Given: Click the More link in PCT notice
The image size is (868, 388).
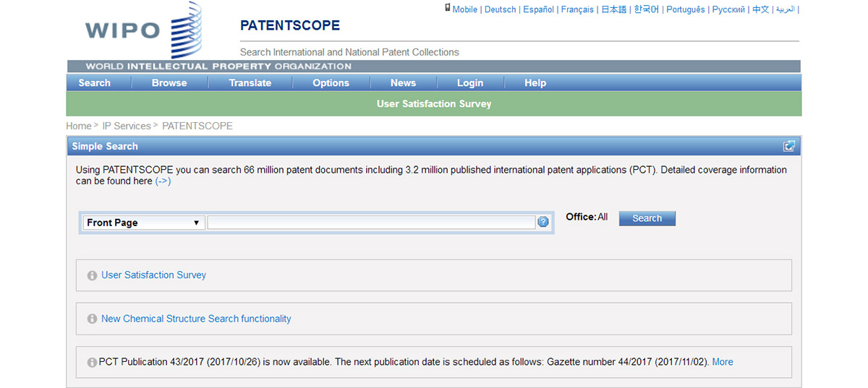Looking at the screenshot, I should (723, 362).
